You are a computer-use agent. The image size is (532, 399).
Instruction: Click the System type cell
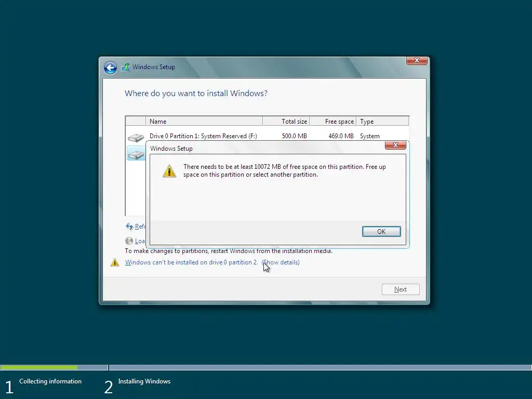point(370,136)
